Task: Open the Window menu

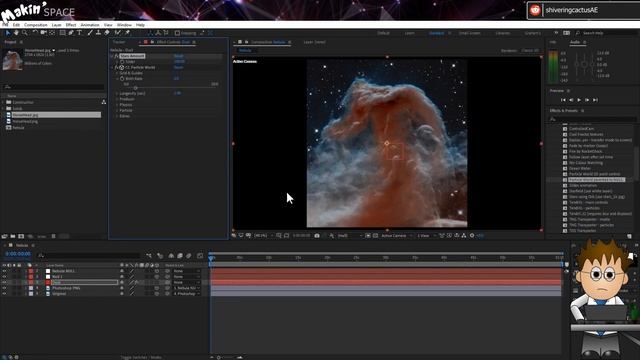Action: 124,25
